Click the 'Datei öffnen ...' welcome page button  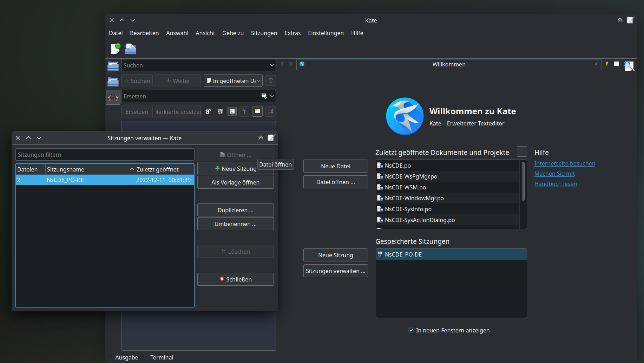[x=336, y=182]
